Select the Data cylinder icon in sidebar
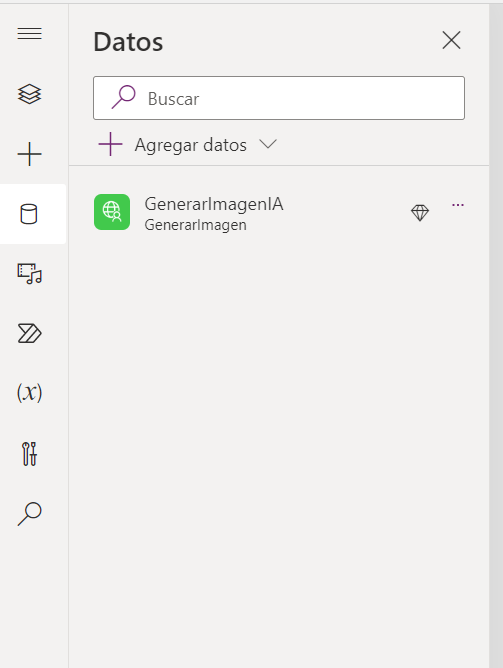The height and width of the screenshot is (668, 503). pyautogui.click(x=29, y=214)
